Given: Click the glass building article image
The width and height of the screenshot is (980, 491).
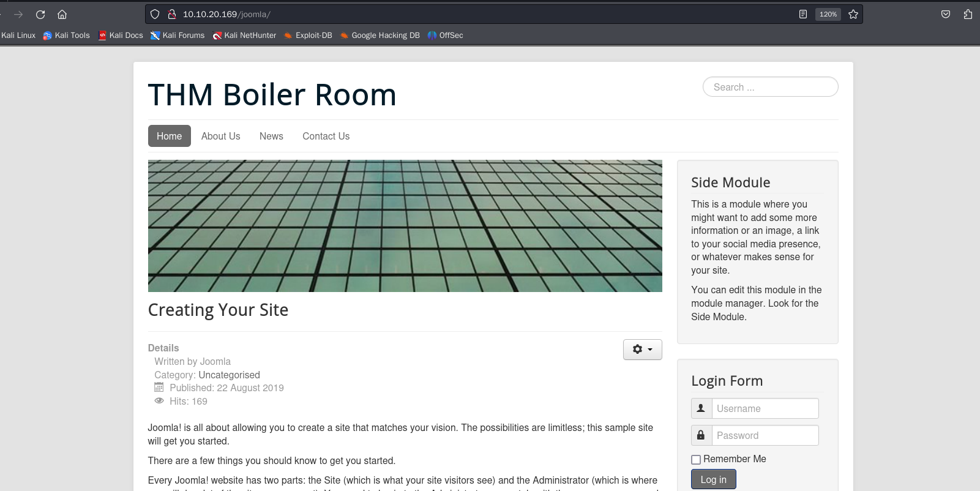Looking at the screenshot, I should pyautogui.click(x=405, y=226).
